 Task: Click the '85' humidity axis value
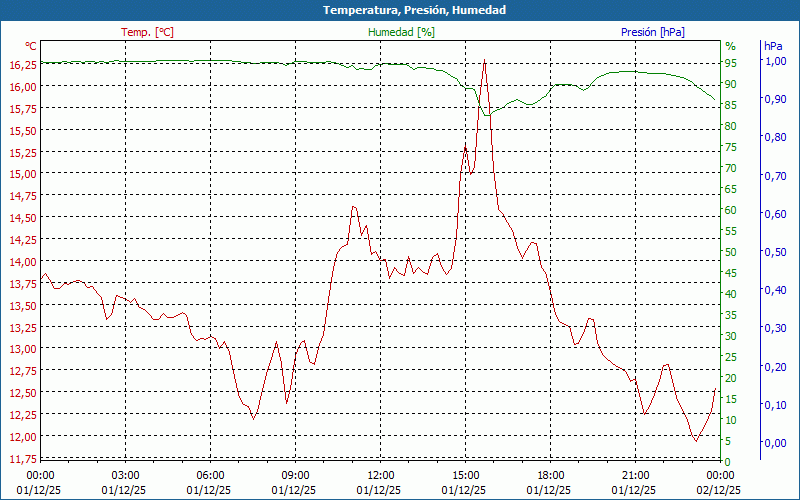coord(731,105)
